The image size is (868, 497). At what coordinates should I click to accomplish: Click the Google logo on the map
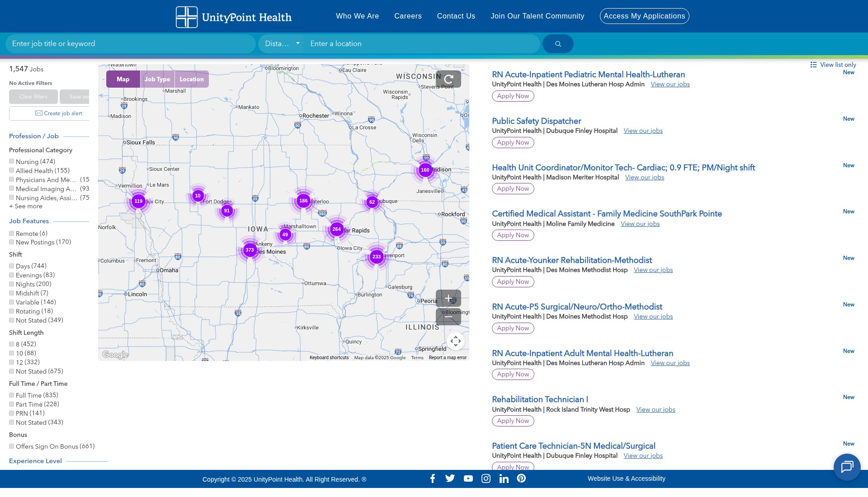[115, 355]
